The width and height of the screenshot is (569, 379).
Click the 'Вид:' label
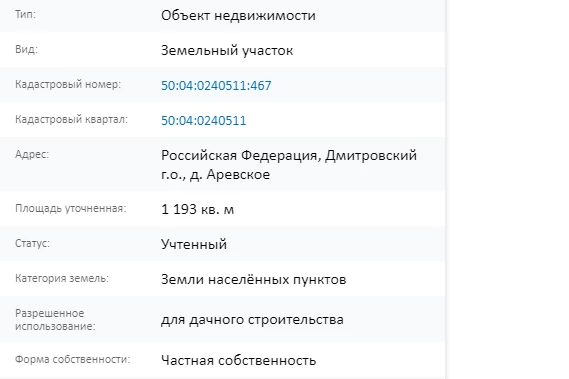pos(26,49)
